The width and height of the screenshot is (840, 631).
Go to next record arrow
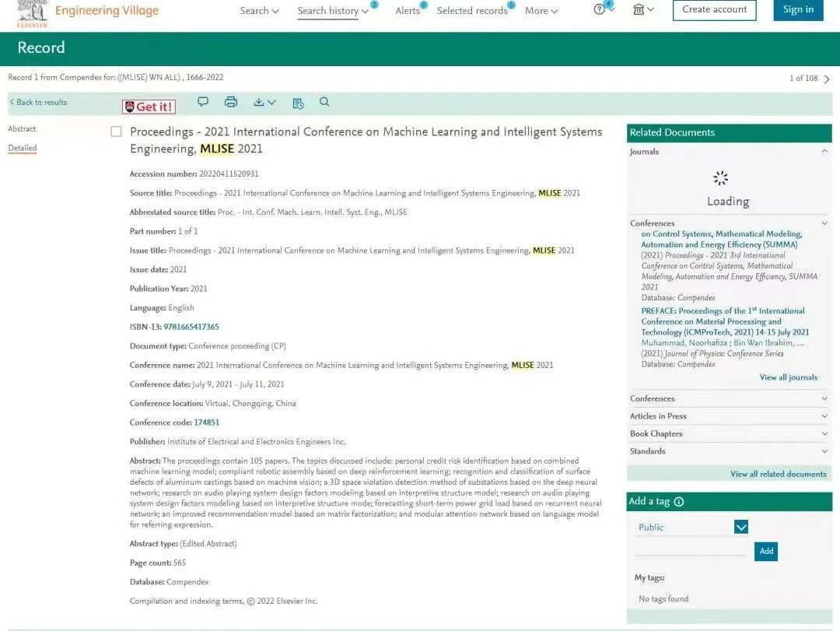click(827, 79)
